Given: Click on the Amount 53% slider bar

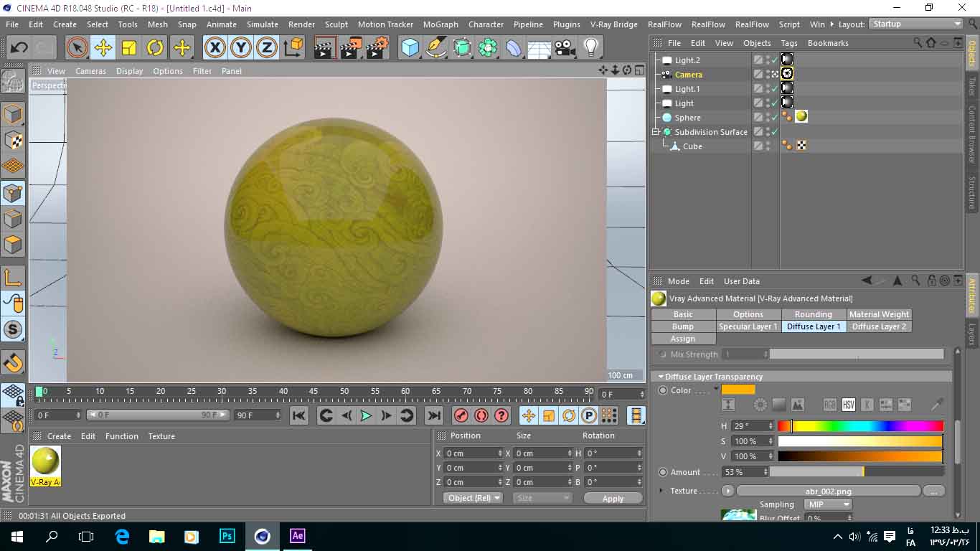Looking at the screenshot, I should pos(857,472).
